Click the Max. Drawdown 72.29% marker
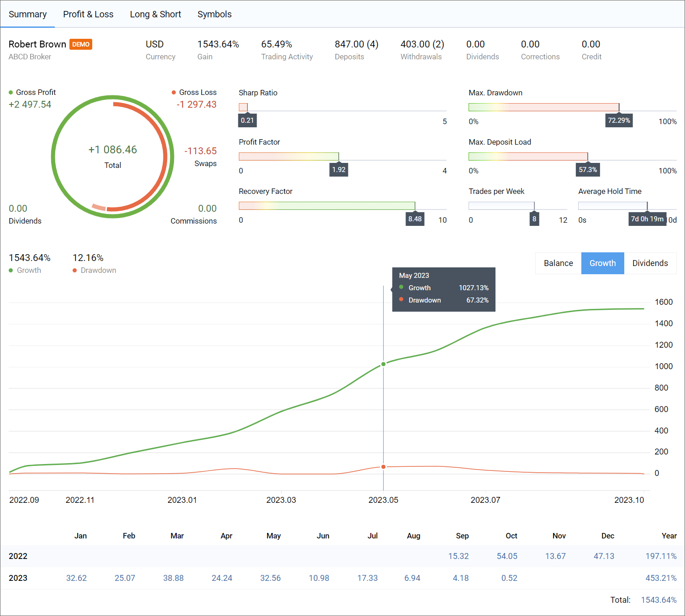 tap(619, 120)
